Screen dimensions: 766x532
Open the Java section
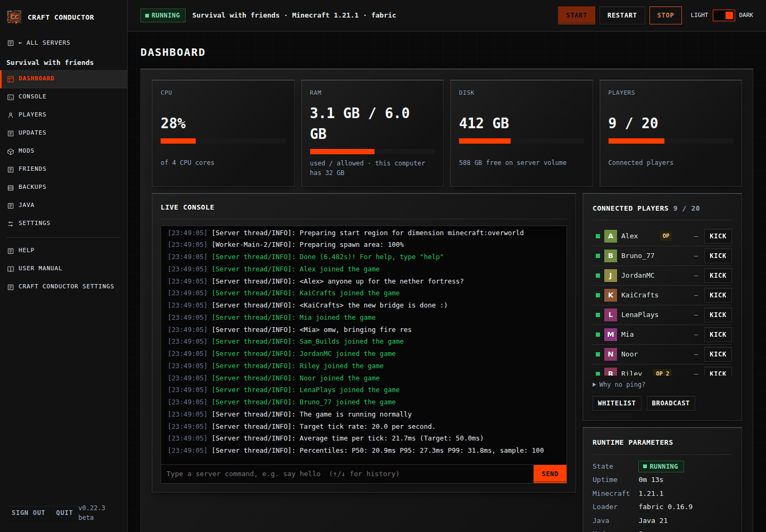click(64, 205)
